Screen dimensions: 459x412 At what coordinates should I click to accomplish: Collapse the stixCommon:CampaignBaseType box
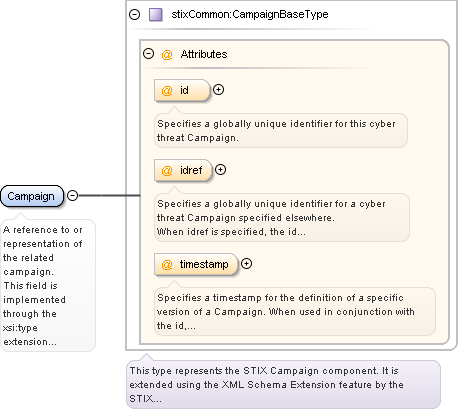(x=135, y=14)
